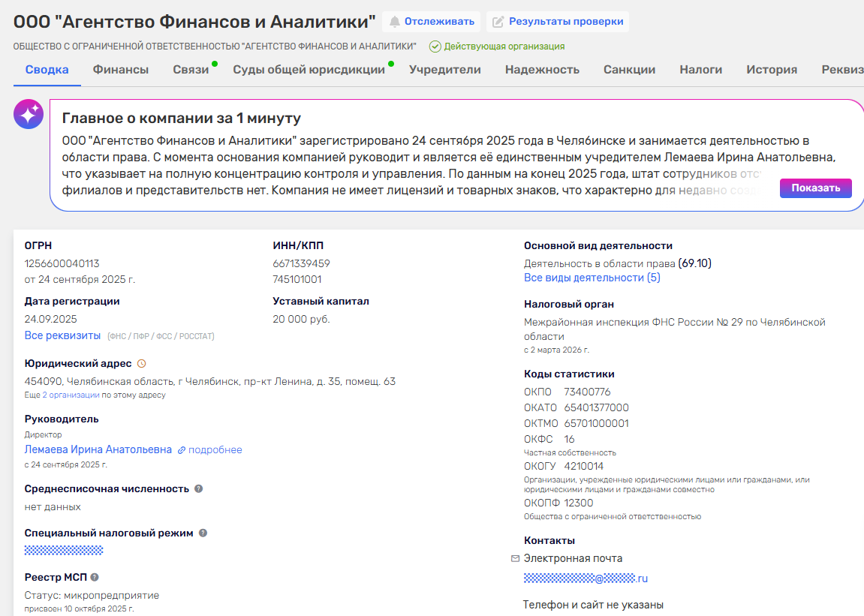Click the подробнее link
The width and height of the screenshot is (864, 616).
(215, 449)
